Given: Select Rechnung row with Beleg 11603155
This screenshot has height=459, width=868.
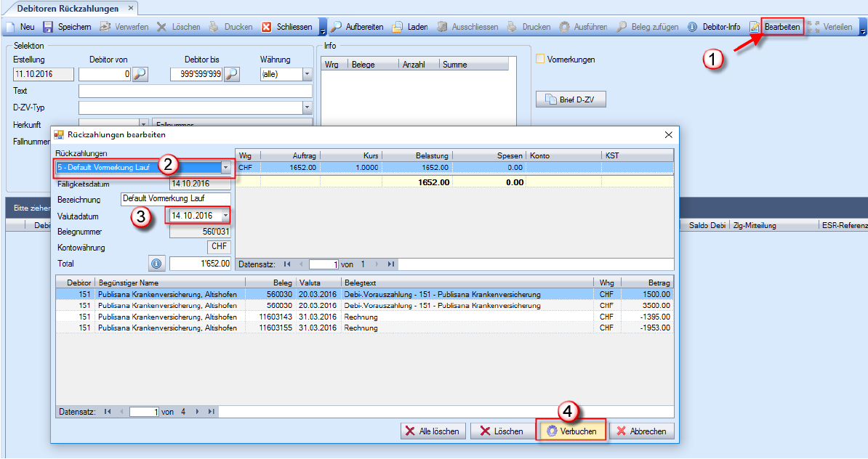Looking at the screenshot, I should (x=365, y=328).
